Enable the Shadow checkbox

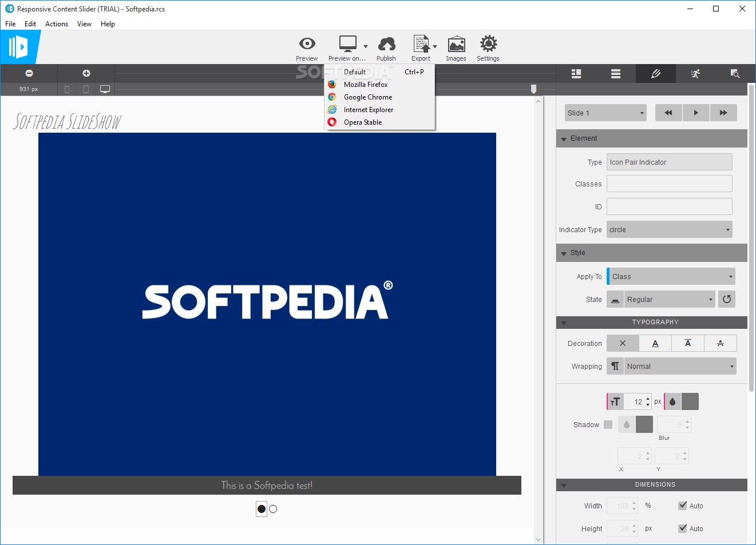pos(608,424)
